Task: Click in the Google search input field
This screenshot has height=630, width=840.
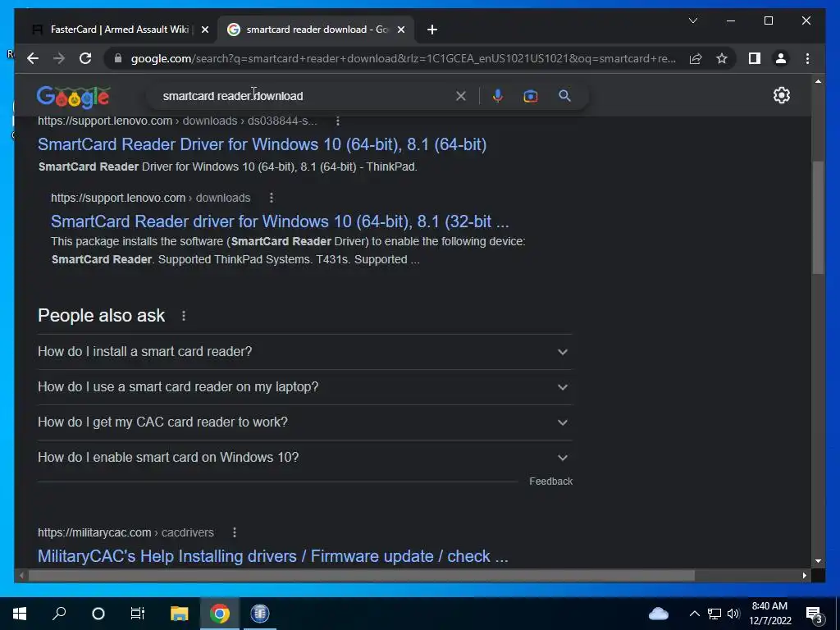Action: (305, 96)
